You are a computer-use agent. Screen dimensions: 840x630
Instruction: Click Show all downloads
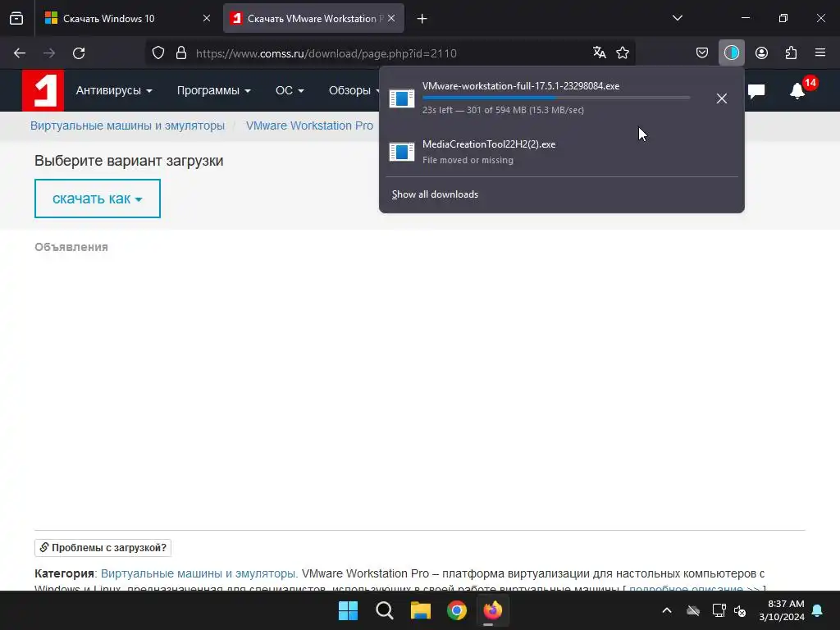[435, 194]
